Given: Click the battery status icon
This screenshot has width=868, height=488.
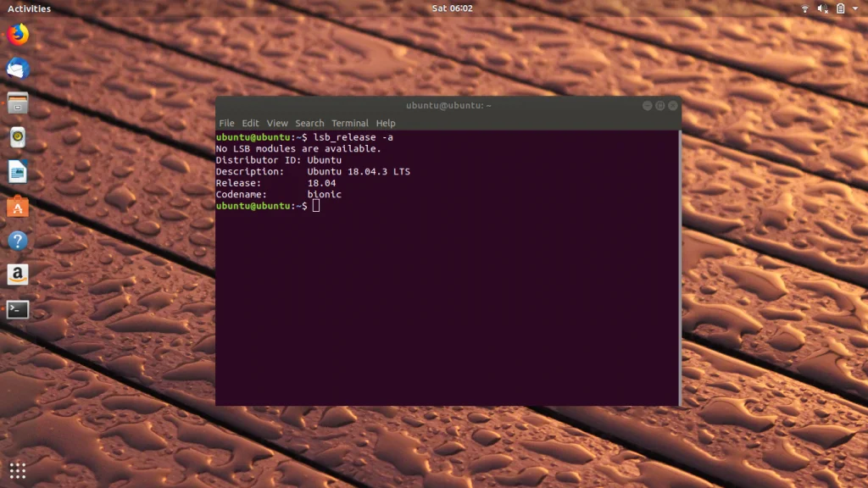Looking at the screenshot, I should click(840, 8).
